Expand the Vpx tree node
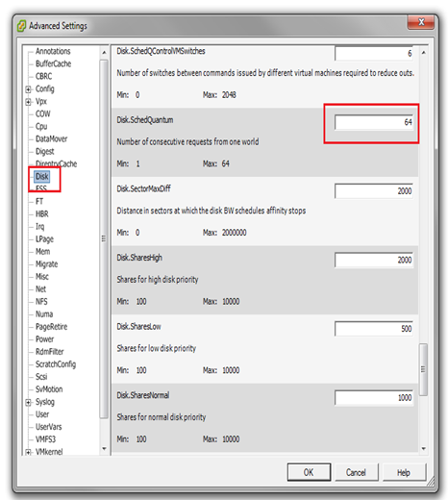The width and height of the screenshot is (448, 500). pos(28,102)
